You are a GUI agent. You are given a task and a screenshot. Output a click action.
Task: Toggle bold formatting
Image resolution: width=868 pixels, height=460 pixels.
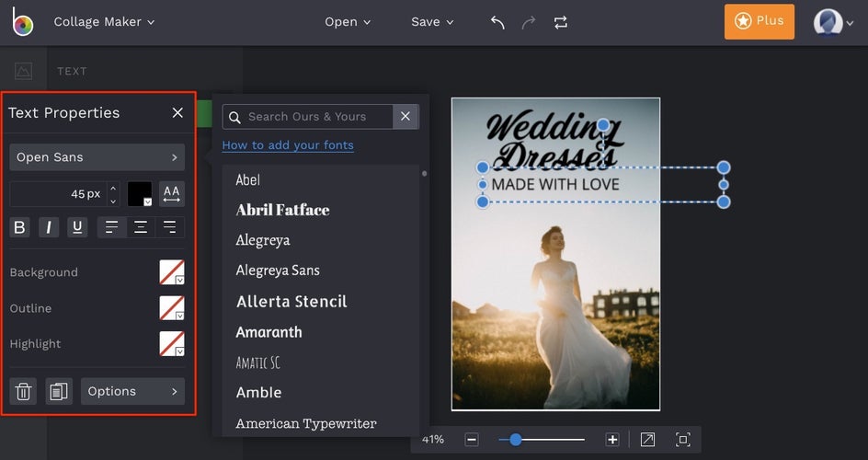(x=20, y=227)
